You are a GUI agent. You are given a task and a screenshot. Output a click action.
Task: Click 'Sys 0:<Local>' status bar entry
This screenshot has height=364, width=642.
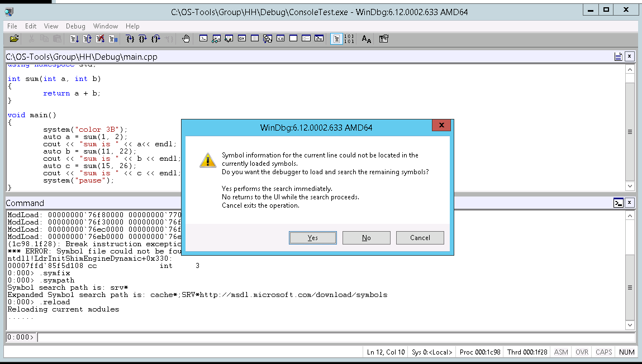(x=432, y=352)
